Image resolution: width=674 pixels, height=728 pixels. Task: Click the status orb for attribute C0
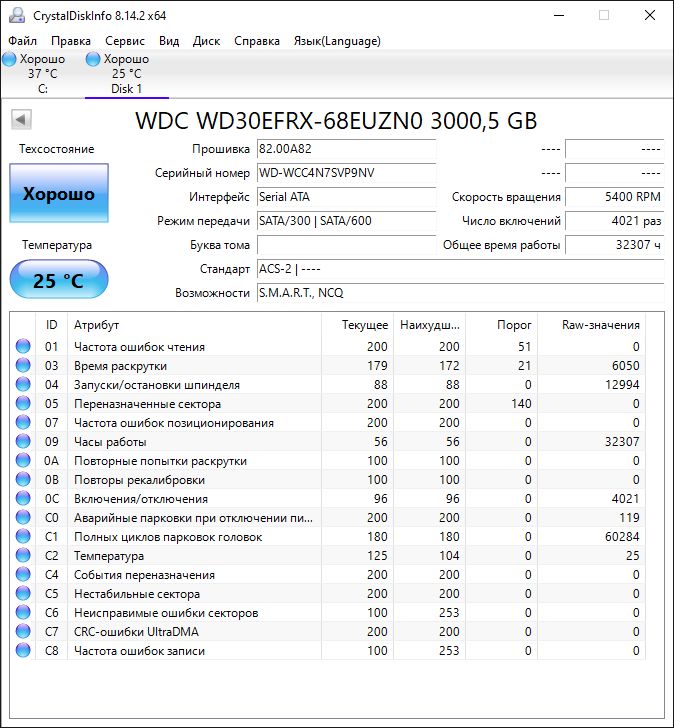[x=23, y=518]
